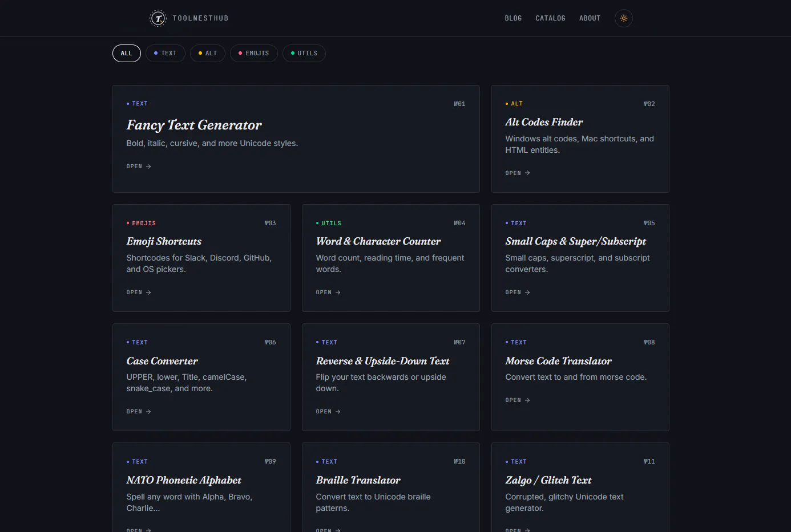
Task: Open the Alt Codes Finder title
Action: point(544,122)
